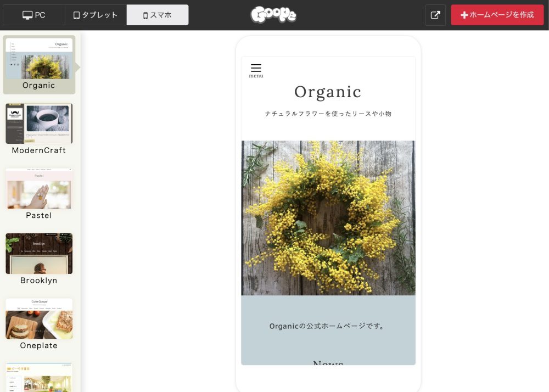Choose the Oneplate template thumbnail

[39, 319]
